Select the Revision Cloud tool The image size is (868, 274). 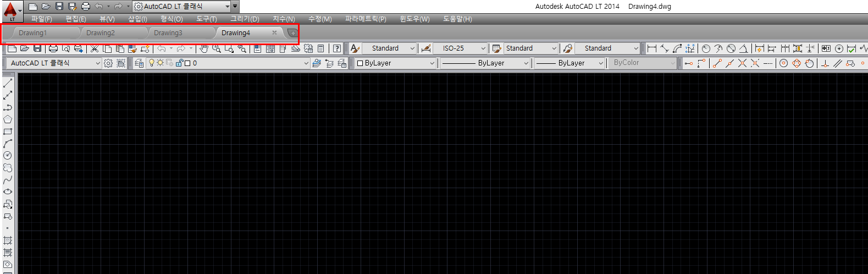tap(8, 168)
